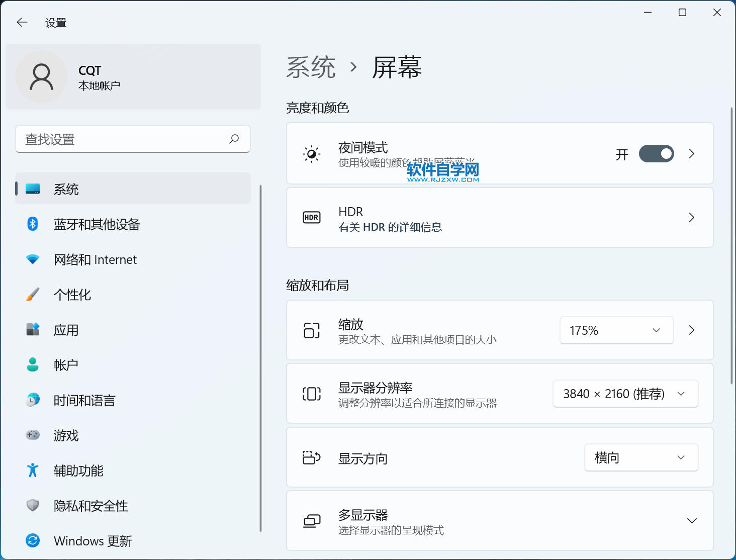Click the HDR badge icon
Viewport: 736px width, 560px height.
click(x=312, y=217)
